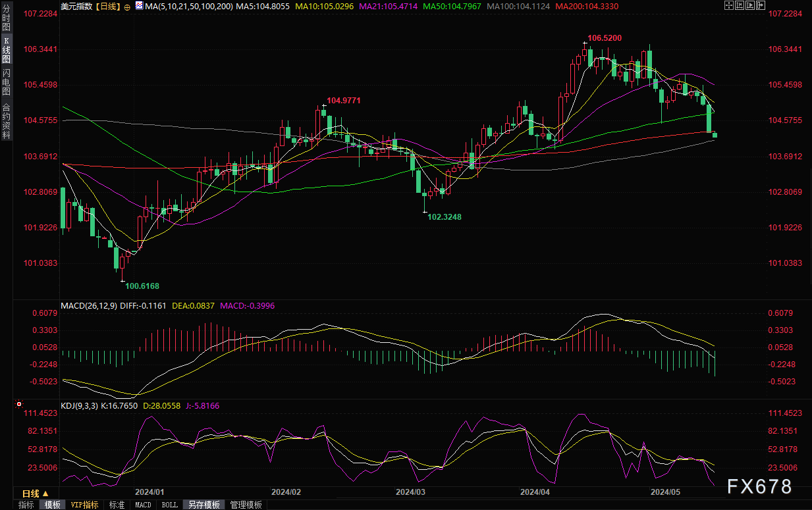812x510 pixels.
Task: Click the 106.5200 high price label
Action: pos(605,38)
